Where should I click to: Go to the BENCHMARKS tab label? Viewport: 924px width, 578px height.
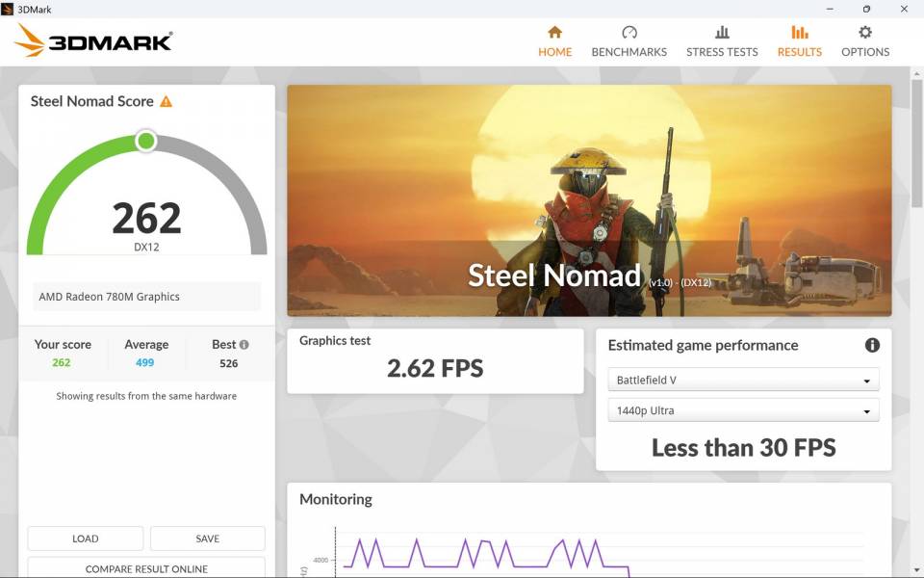coord(629,52)
